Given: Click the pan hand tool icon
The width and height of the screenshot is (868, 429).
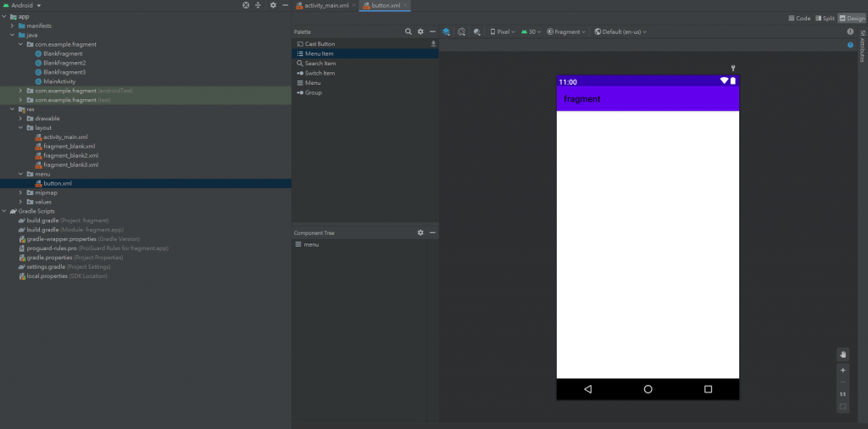Looking at the screenshot, I should click(843, 354).
